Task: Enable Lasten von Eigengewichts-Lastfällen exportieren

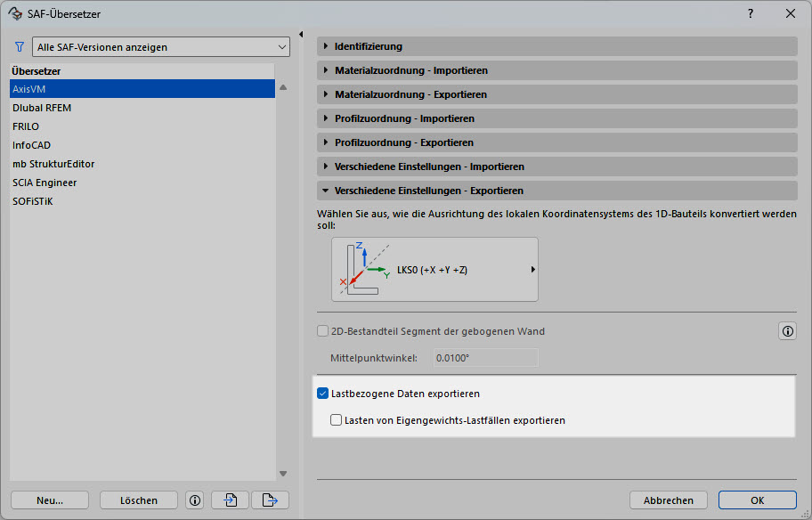Action: tap(336, 420)
